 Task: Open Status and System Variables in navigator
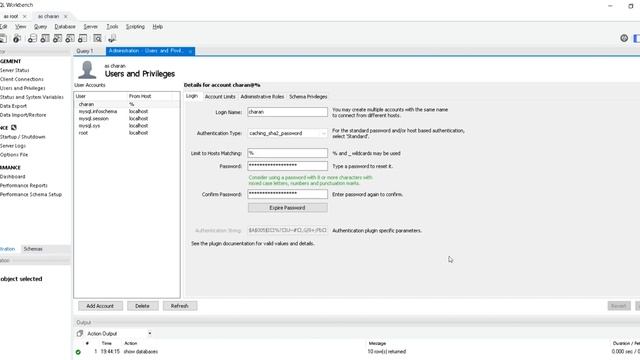click(x=32, y=97)
